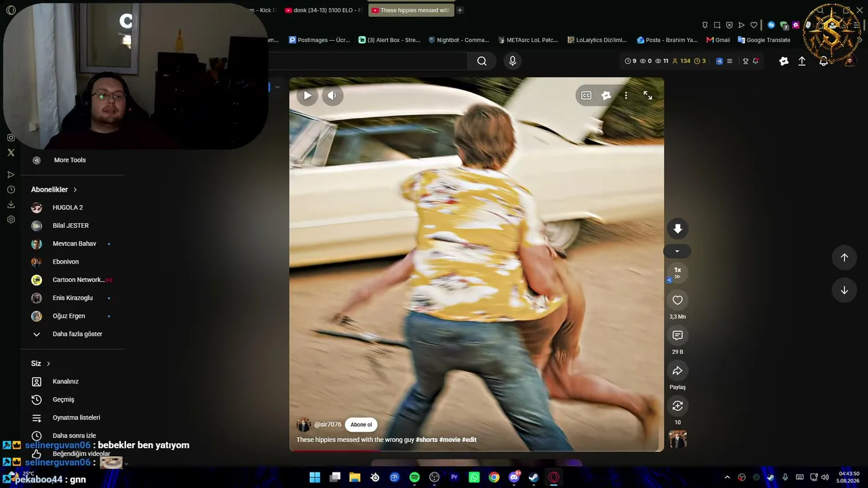Open a new browser tab

coord(460,10)
